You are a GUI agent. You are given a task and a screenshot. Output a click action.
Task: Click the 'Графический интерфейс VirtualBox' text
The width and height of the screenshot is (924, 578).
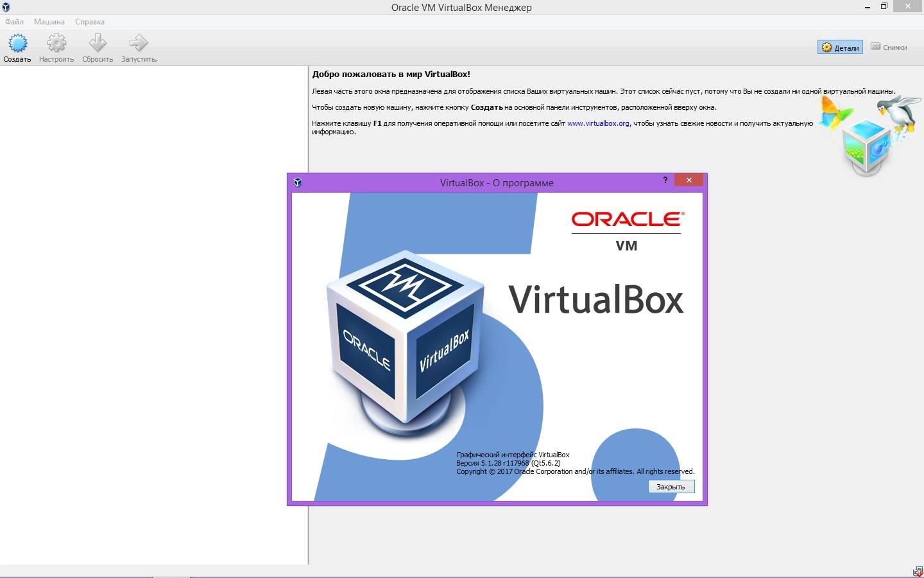coord(513,455)
